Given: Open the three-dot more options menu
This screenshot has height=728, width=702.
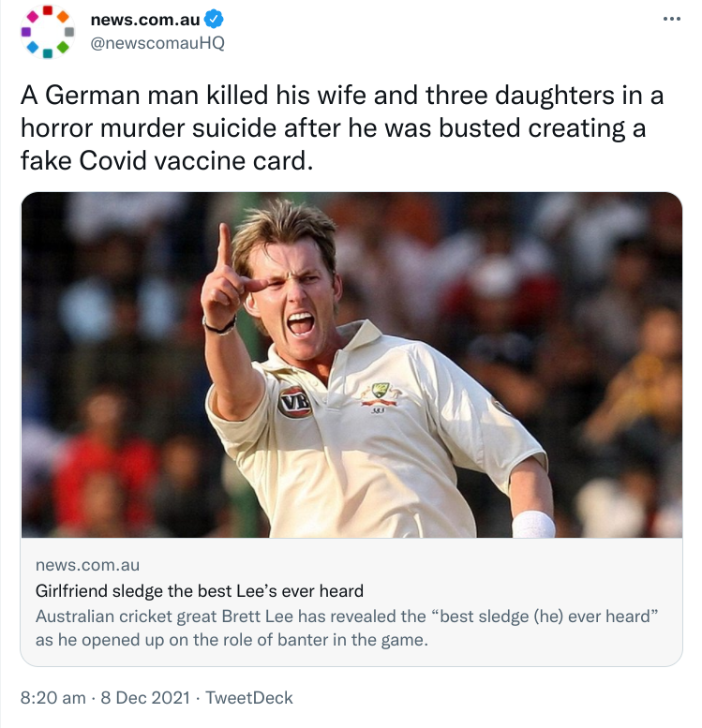Looking at the screenshot, I should [x=671, y=19].
